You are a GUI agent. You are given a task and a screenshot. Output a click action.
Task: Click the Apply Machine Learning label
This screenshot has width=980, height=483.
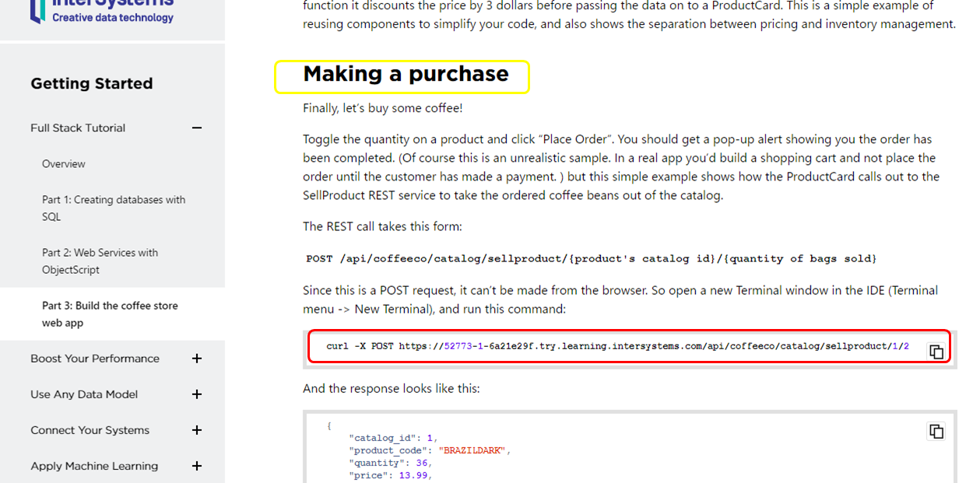pyautogui.click(x=94, y=466)
